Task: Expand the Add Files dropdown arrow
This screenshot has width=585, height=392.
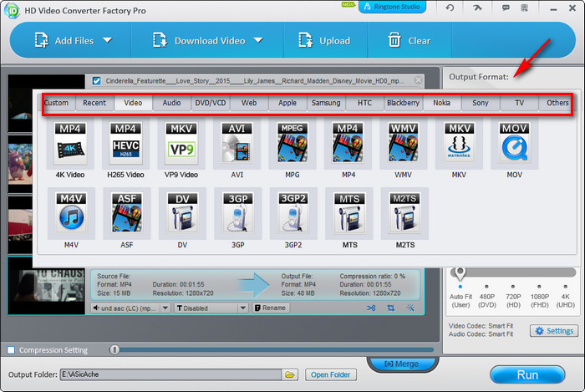Action: click(x=108, y=40)
